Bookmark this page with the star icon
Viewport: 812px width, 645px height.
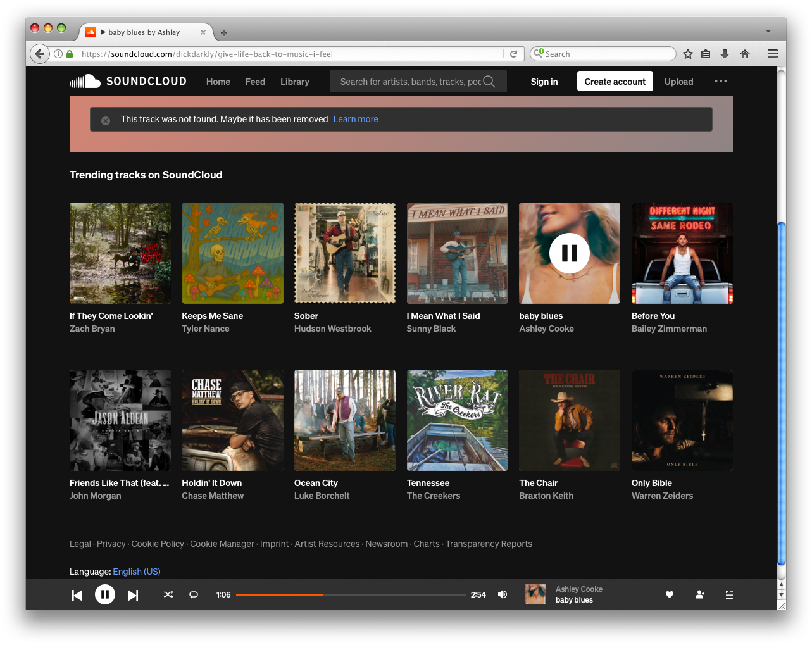(688, 54)
